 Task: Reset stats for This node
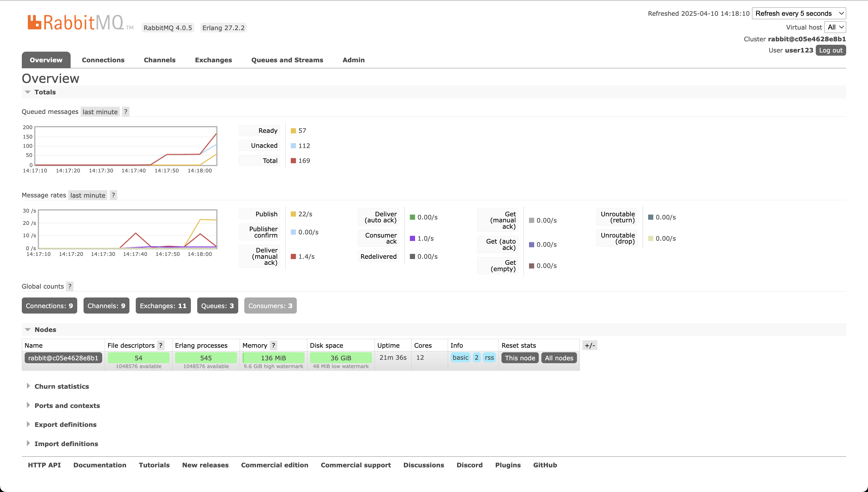pos(520,358)
